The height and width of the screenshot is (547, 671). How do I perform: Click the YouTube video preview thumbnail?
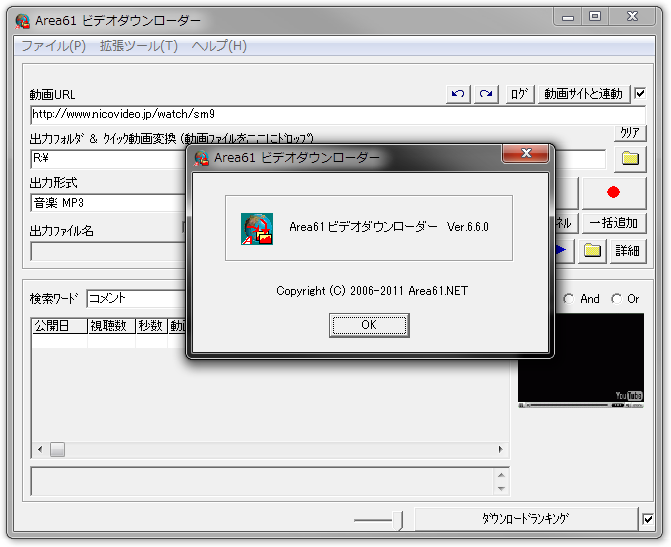click(x=581, y=360)
